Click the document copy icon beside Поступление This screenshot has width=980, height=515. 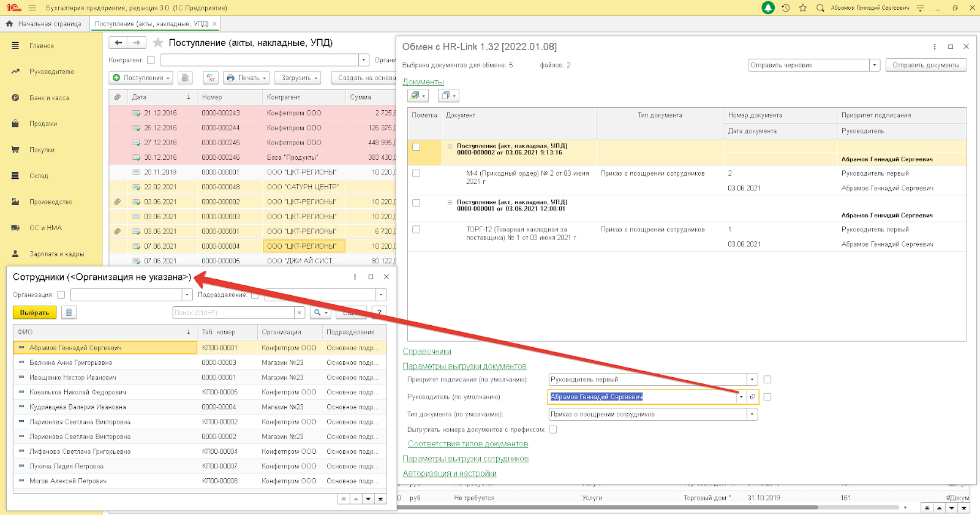[184, 78]
